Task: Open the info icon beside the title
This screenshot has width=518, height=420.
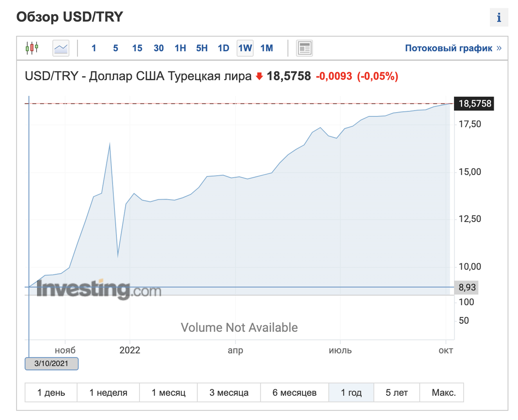Action: [499, 18]
